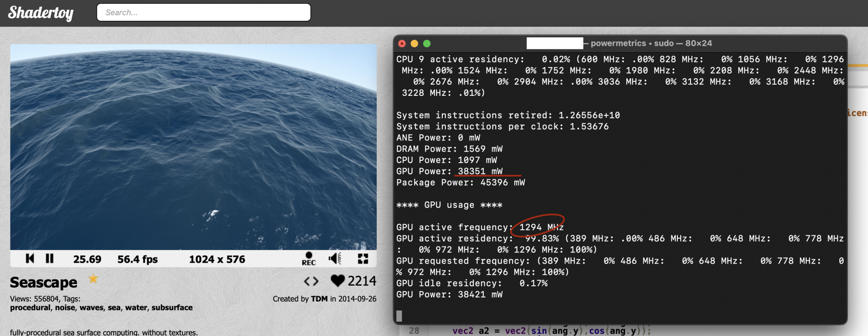Rewind the shader to start
Screen dimensions: 868x336
click(30, 259)
